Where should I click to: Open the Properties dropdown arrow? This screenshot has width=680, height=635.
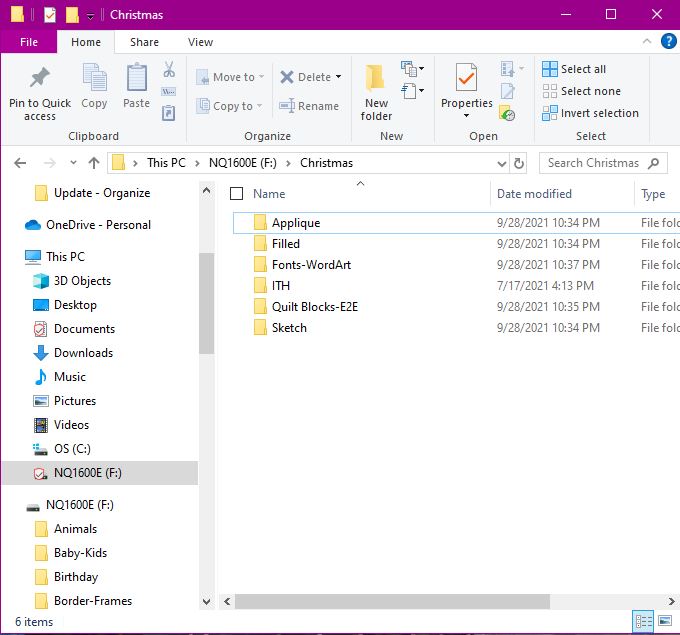pyautogui.click(x=466, y=115)
